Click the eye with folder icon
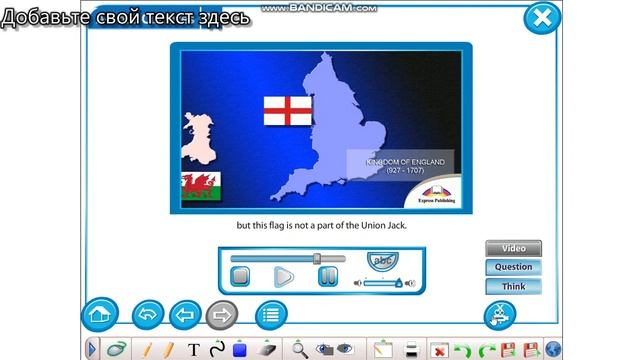Viewport: 640px width, 360px height. coord(324,349)
